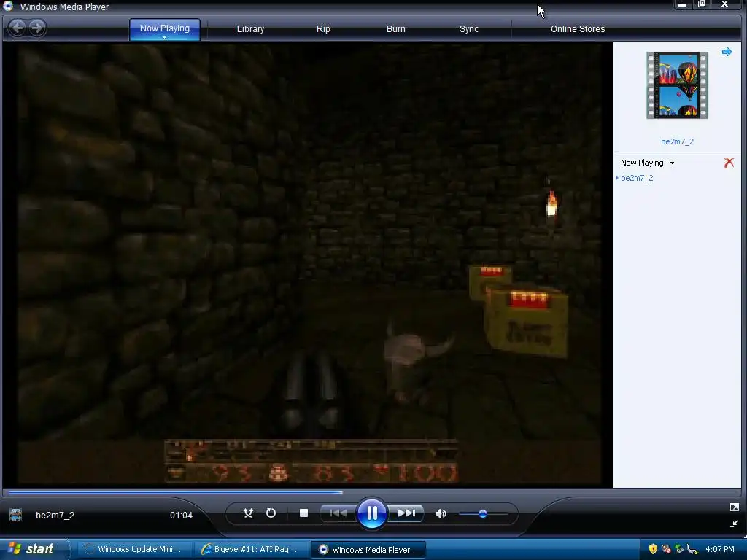Open the Online Stores tab
The image size is (747, 560).
coord(578,29)
